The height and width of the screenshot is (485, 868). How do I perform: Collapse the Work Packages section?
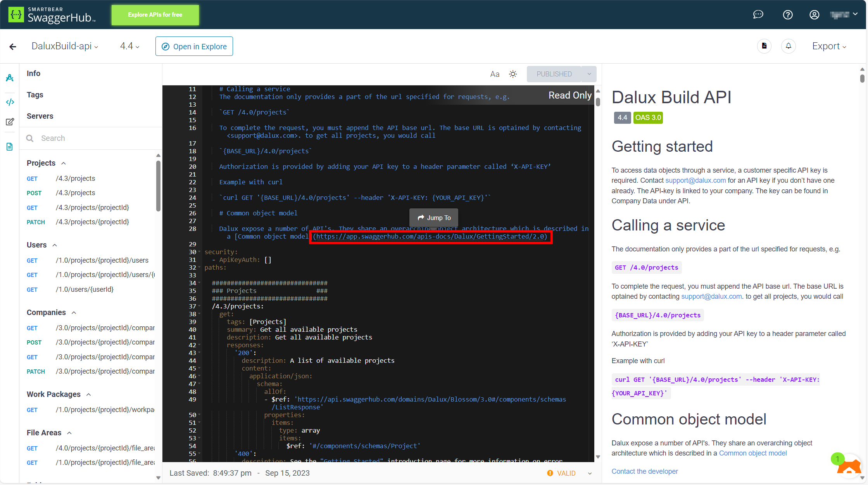(x=88, y=395)
